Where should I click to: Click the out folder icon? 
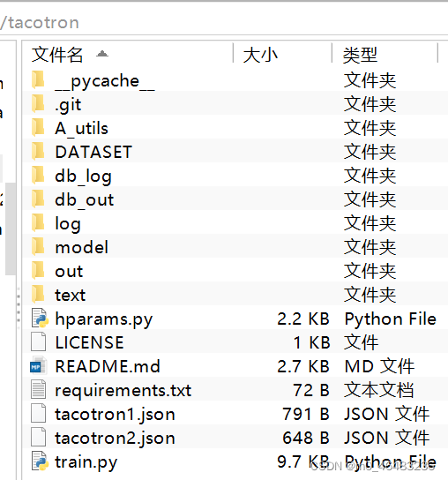(x=38, y=271)
